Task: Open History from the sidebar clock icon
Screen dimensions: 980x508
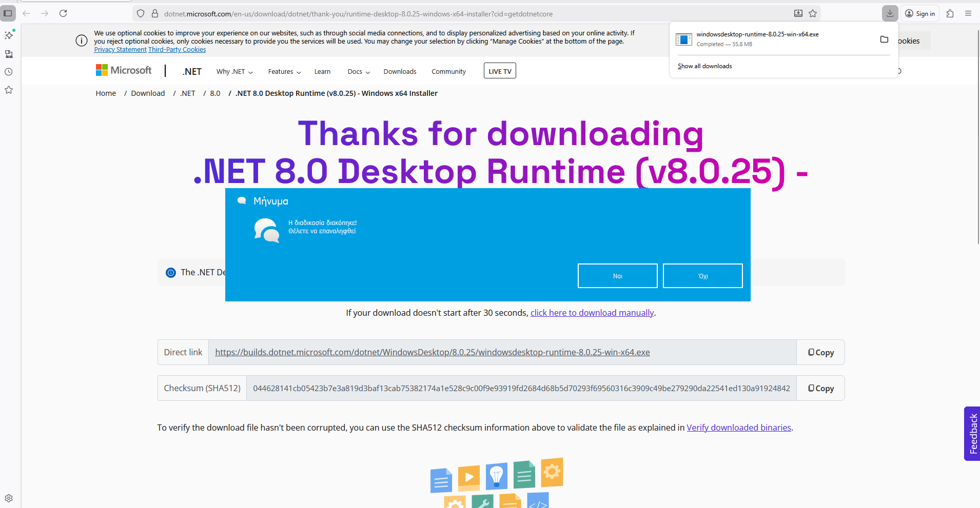Action: pos(9,72)
